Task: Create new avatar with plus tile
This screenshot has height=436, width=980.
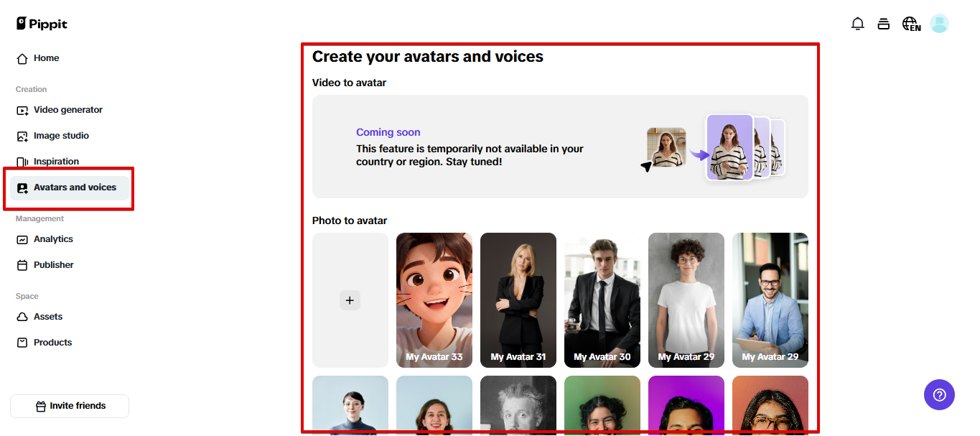Action: (x=350, y=300)
